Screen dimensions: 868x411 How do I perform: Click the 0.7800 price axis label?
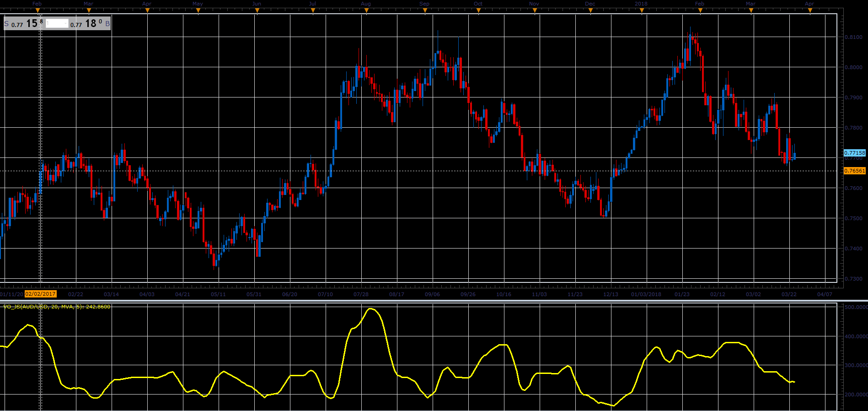853,128
